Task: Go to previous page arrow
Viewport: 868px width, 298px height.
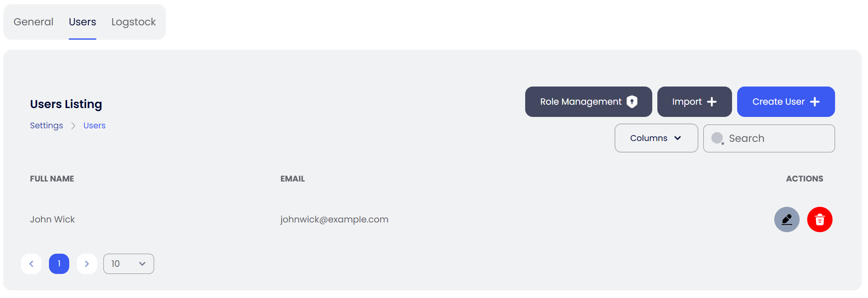Action: click(x=31, y=264)
